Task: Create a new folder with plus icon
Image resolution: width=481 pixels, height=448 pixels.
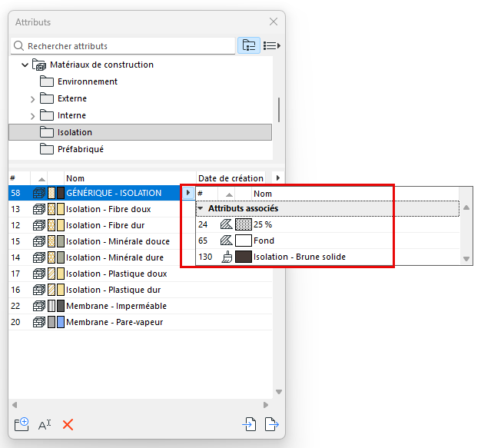Action: point(22,425)
